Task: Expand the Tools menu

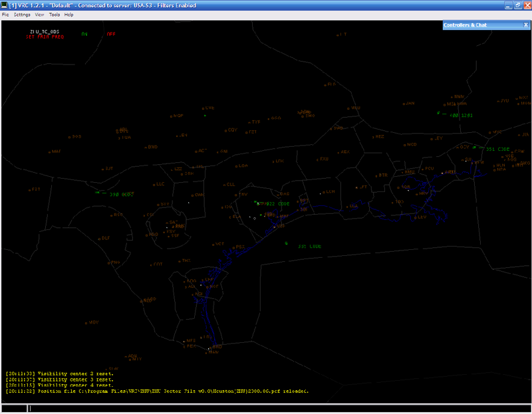Action: pos(54,14)
